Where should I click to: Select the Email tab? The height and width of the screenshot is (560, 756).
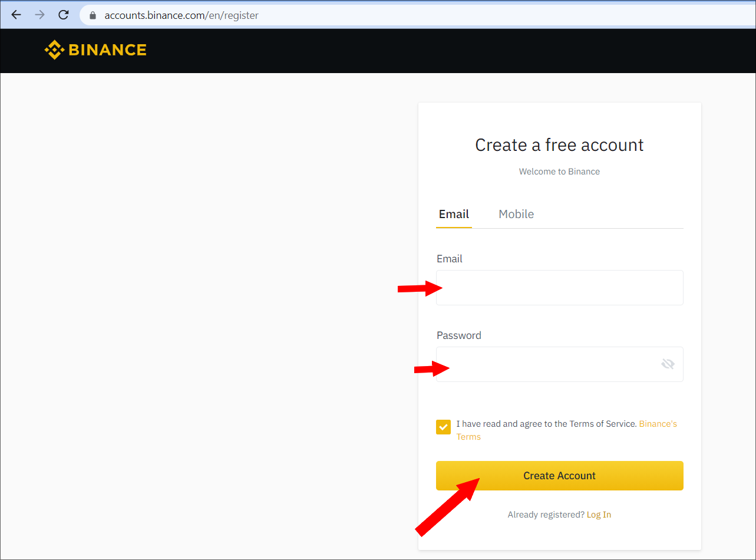click(x=454, y=214)
